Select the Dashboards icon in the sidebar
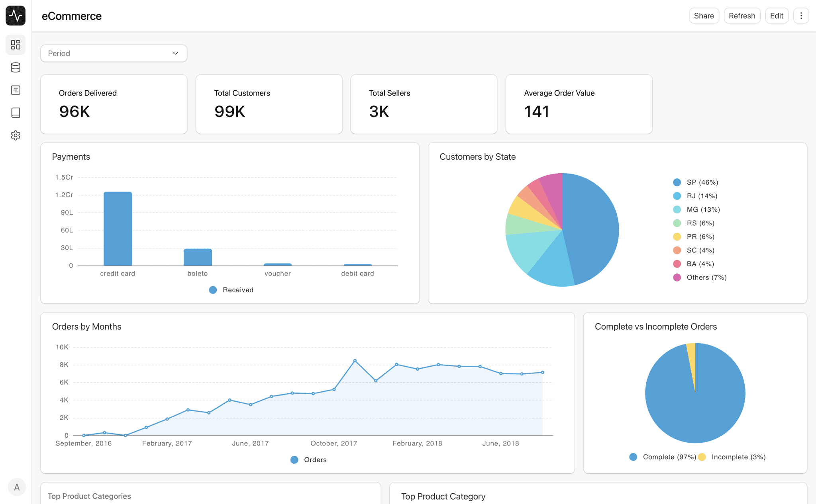 click(16, 45)
